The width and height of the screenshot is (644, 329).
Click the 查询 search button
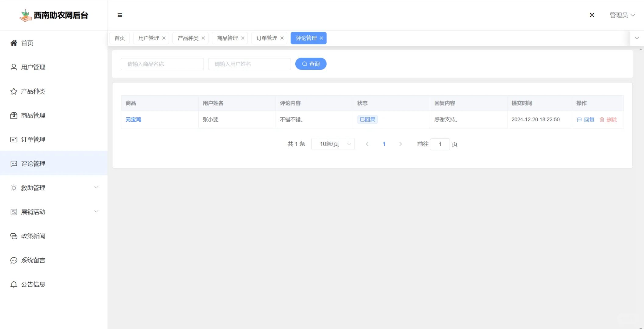311,64
